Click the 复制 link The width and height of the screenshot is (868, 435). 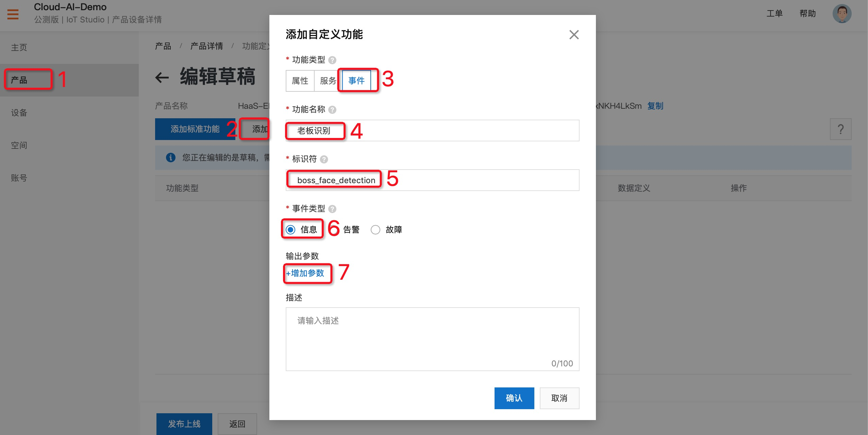pyautogui.click(x=655, y=106)
